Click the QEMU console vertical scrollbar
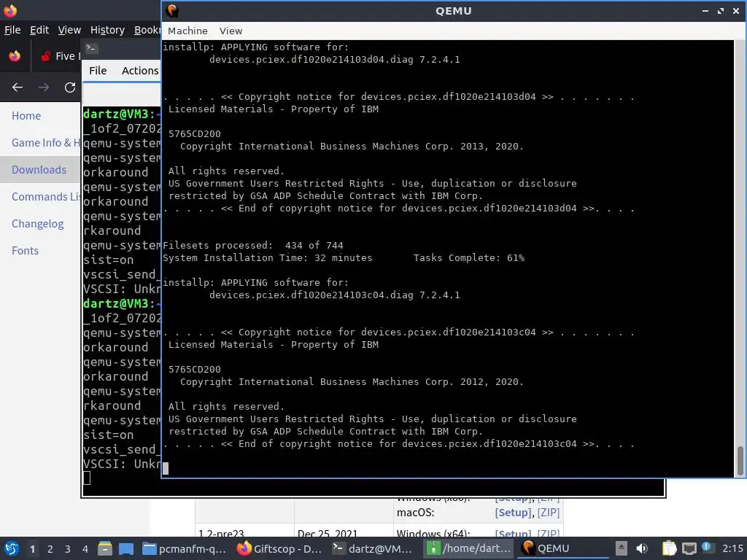 [740, 461]
